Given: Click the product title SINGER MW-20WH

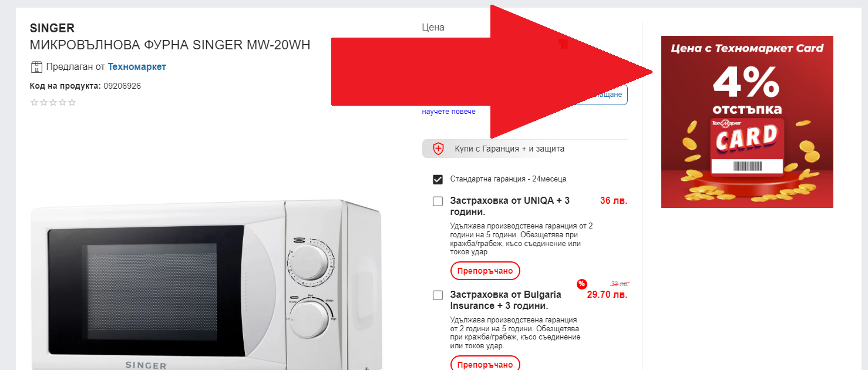Looking at the screenshot, I should [x=170, y=45].
